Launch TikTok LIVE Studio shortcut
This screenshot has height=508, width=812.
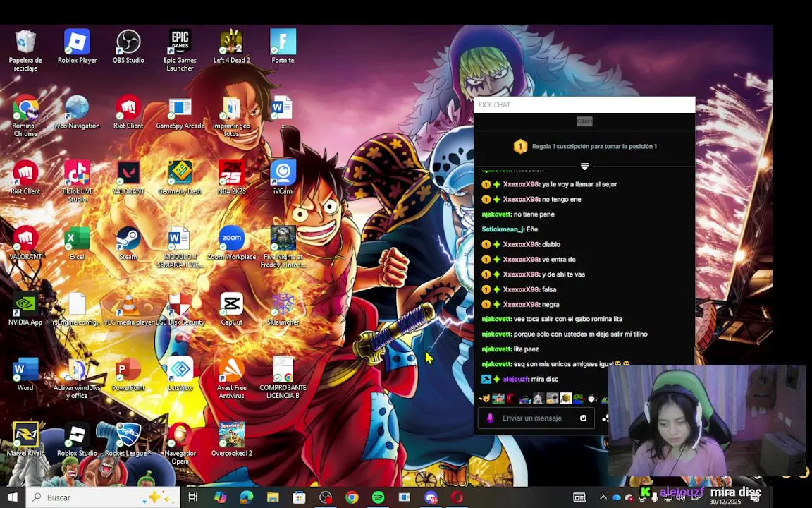click(x=77, y=181)
